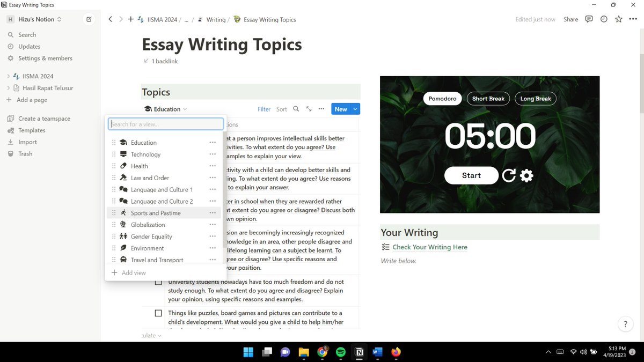This screenshot has width=644, height=362.
Task: Favorite this page with the star icon
Action: [619, 19]
